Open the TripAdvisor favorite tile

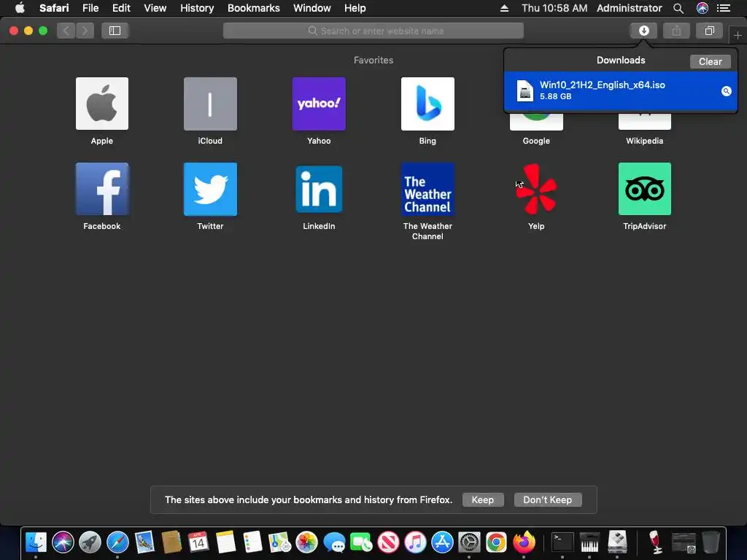pos(645,189)
